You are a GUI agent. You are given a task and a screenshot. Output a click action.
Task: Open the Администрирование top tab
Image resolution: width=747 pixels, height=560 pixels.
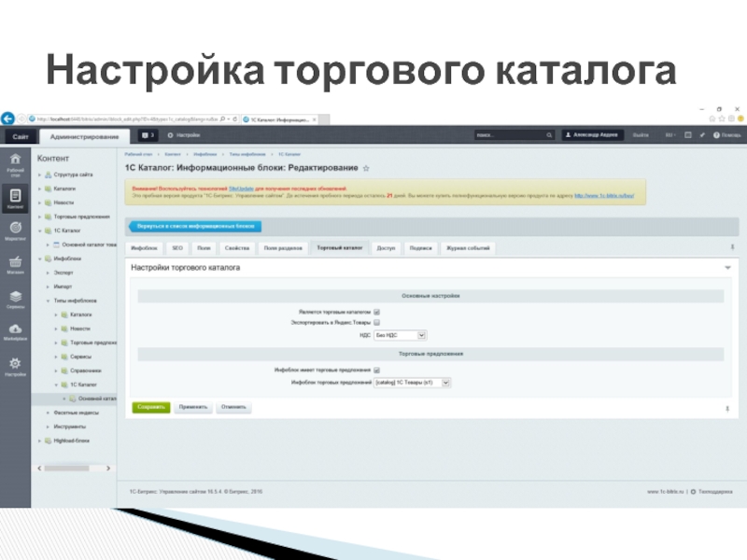pyautogui.click(x=84, y=136)
